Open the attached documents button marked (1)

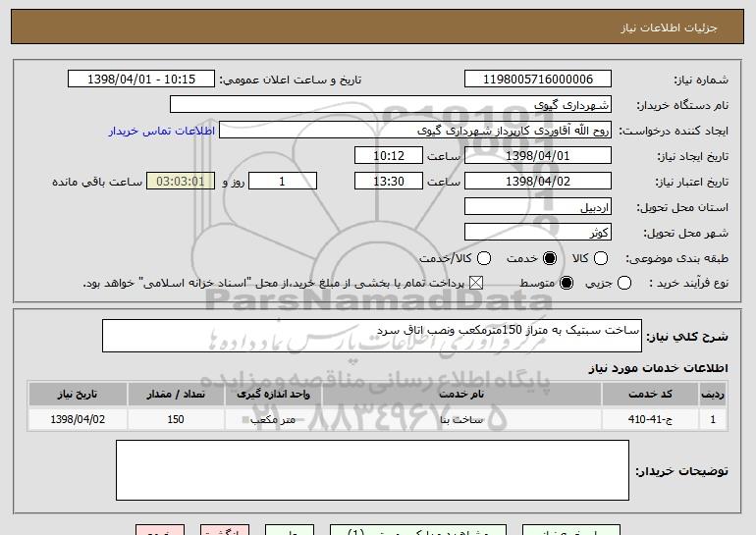point(418,530)
